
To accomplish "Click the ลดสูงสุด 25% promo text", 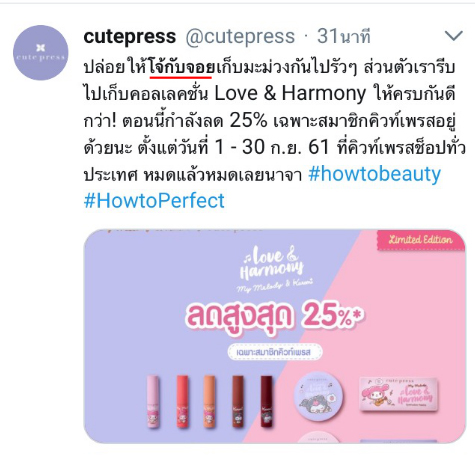I will (x=274, y=317).
